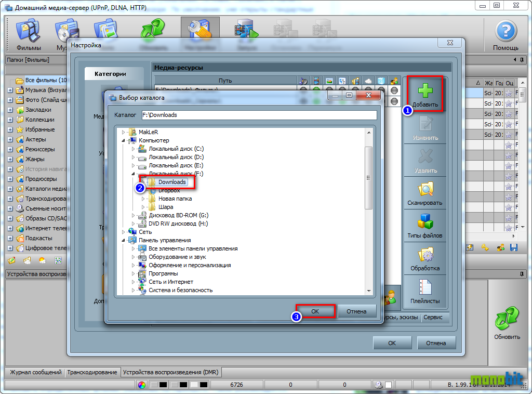The width and height of the screenshot is (532, 394).
Task: Click the scroll-down arrow of the catalog tree
Action: pyautogui.click(x=369, y=291)
